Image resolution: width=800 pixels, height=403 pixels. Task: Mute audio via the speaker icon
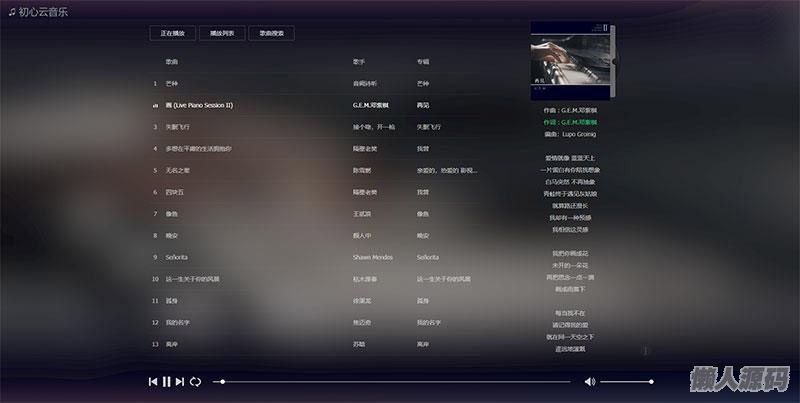(590, 382)
